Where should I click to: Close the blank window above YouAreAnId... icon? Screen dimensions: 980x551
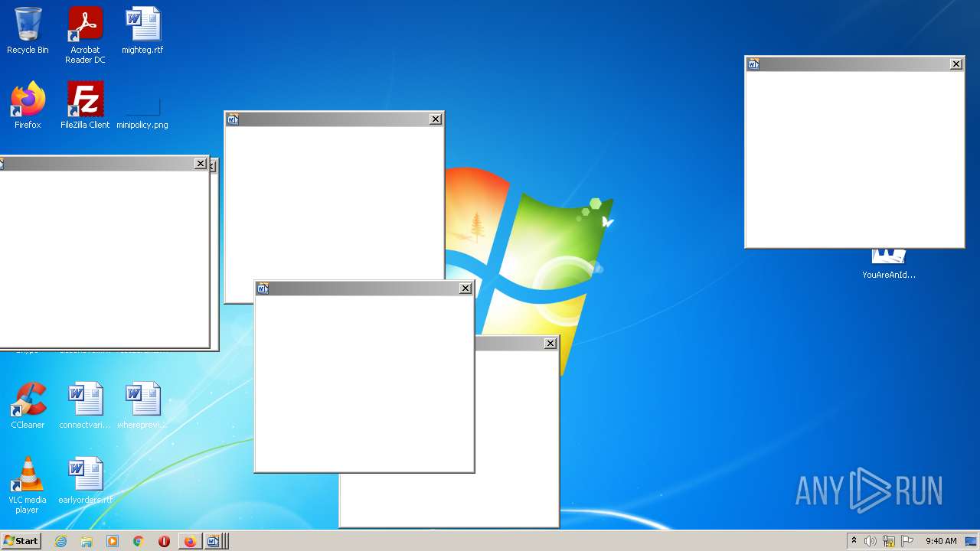pos(955,64)
